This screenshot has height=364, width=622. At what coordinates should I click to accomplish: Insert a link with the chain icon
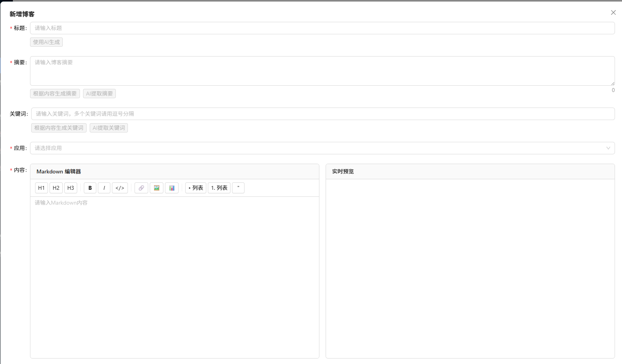(141, 188)
